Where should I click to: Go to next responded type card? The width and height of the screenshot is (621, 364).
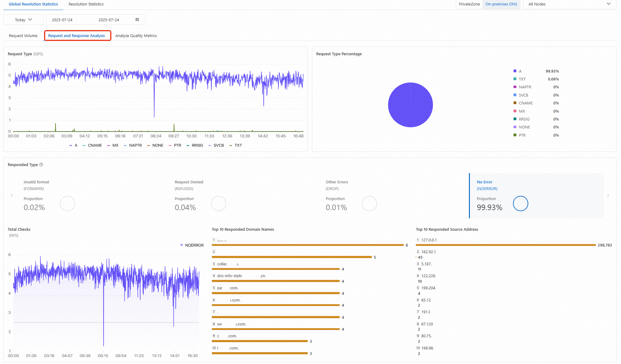pos(608,196)
